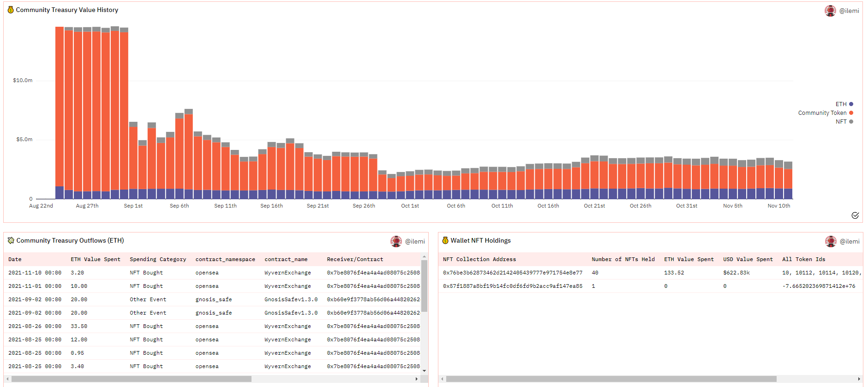Click the ilemi avatar in the Treasury Value History panel
The image size is (868, 387).
pos(830,11)
